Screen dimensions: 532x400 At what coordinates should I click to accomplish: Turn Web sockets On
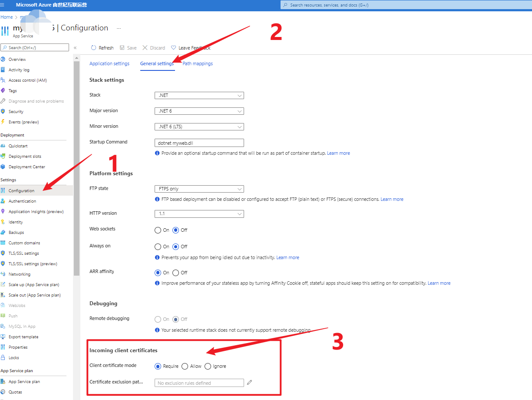(x=158, y=230)
